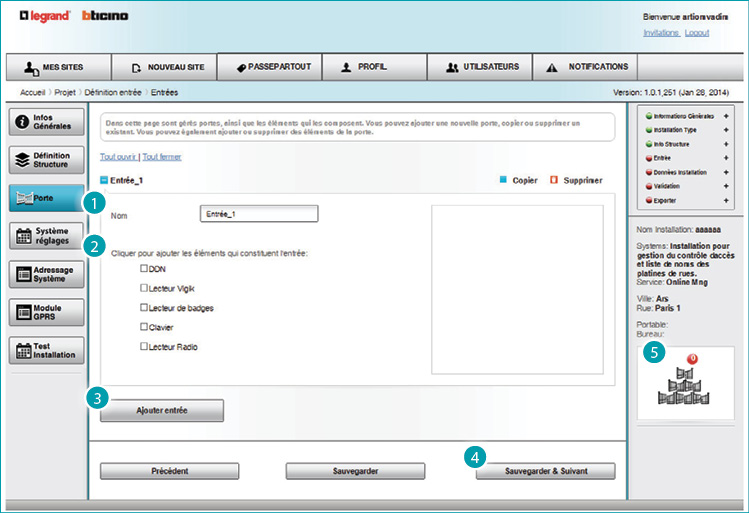Click the Nom input field
Screen dimensions: 749x513
[x=259, y=214]
